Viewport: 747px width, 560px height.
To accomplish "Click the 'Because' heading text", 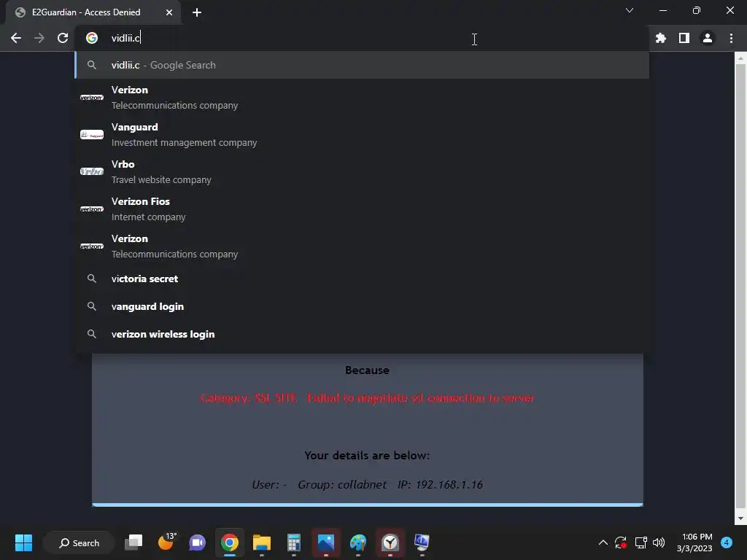I will pos(367,370).
